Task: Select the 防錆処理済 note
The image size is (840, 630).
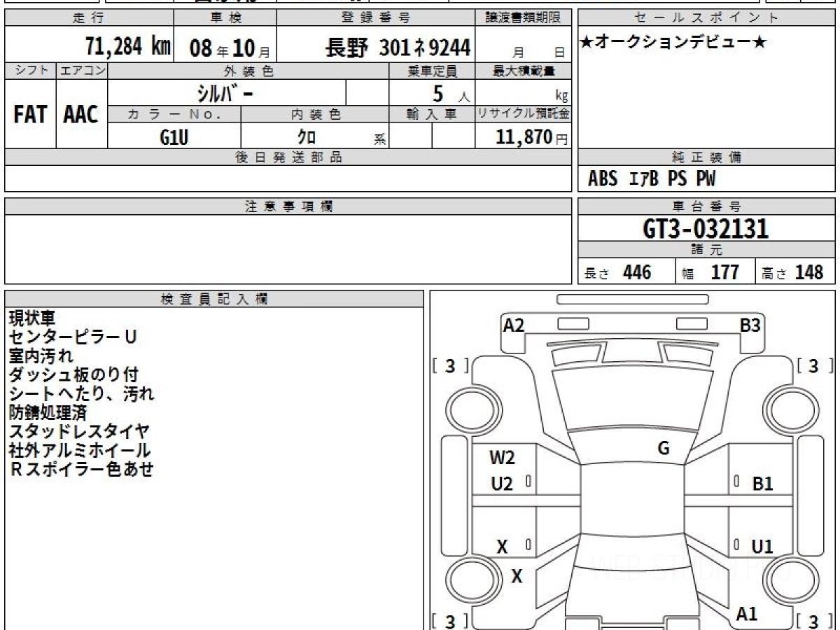Action: pyautogui.click(x=48, y=412)
